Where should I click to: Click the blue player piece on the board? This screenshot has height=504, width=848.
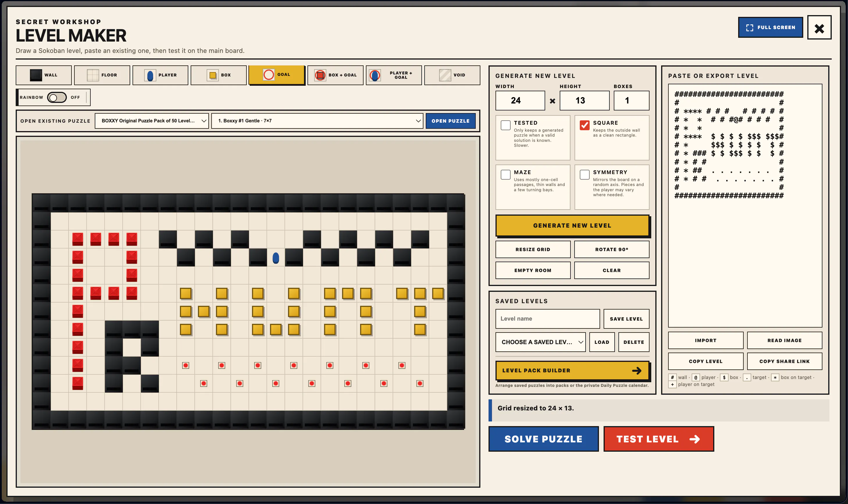coord(276,258)
